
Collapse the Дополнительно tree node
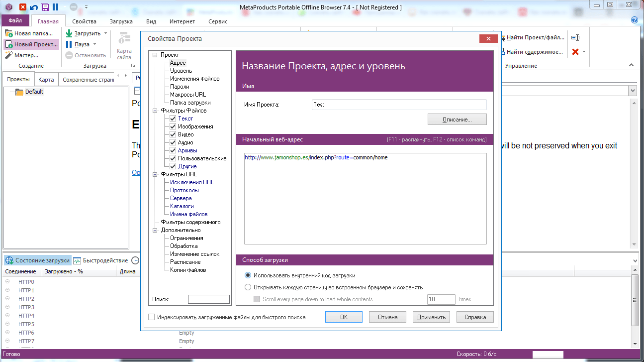pyautogui.click(x=155, y=230)
